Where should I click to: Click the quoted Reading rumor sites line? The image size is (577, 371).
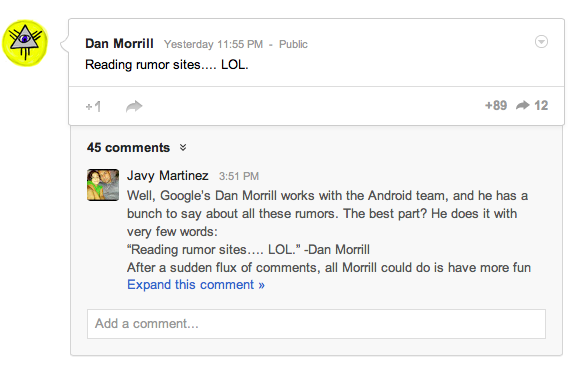[248, 250]
